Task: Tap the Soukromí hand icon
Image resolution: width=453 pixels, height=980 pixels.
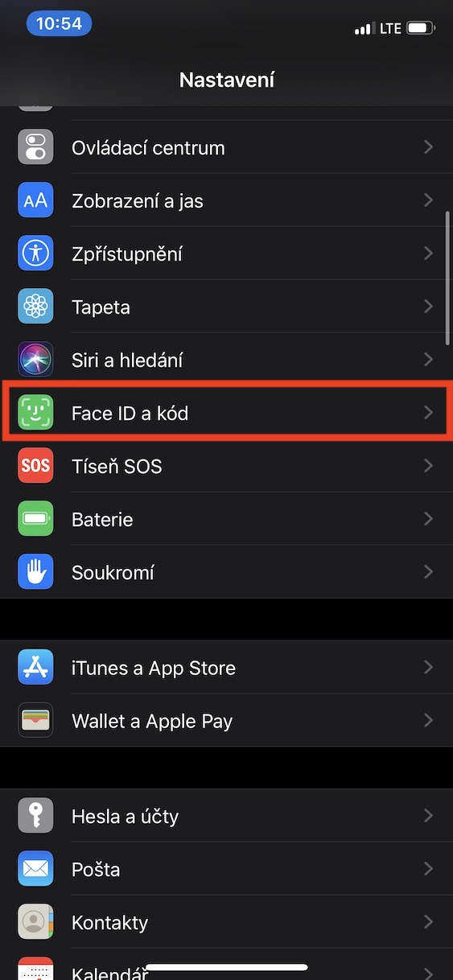Action: pos(35,572)
